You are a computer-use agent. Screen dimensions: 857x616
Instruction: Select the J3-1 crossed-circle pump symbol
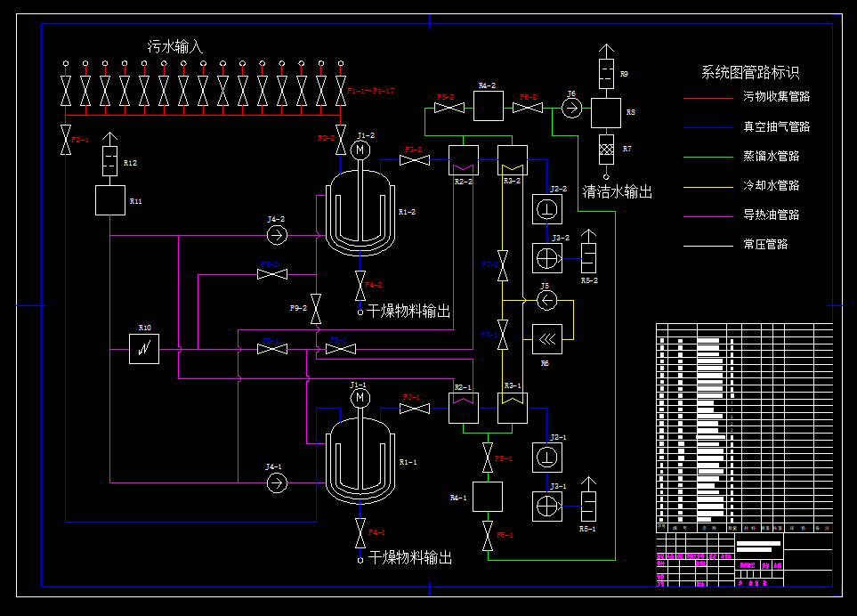pyautogui.click(x=549, y=505)
